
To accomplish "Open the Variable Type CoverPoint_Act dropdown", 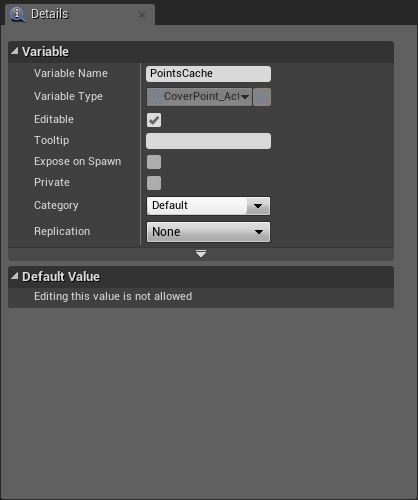I will click(199, 97).
